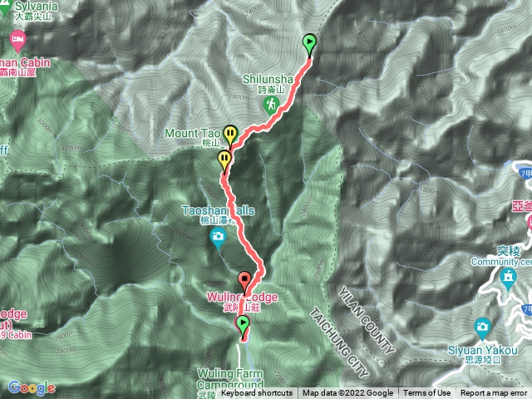Open the Google logo link
The width and height of the screenshot is (532, 399).
click(x=32, y=387)
